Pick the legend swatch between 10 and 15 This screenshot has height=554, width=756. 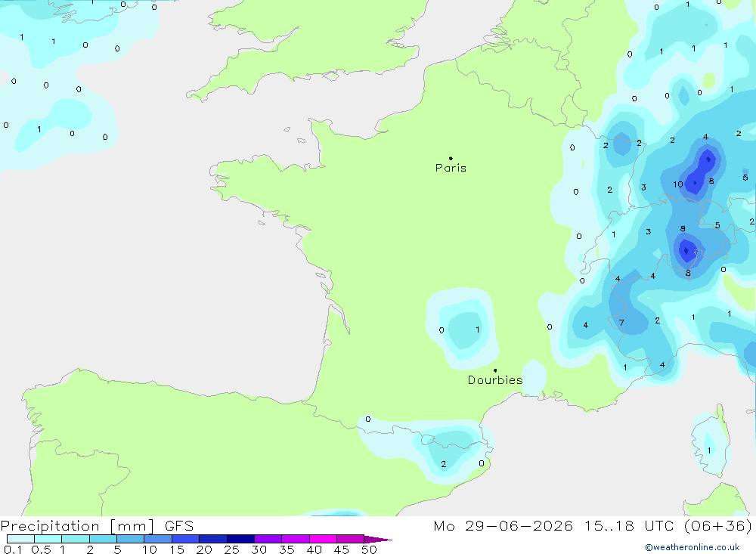(158, 539)
